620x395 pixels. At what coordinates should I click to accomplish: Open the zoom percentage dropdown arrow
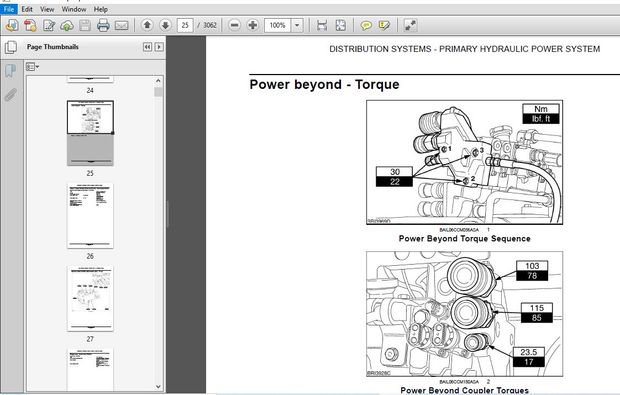point(297,25)
